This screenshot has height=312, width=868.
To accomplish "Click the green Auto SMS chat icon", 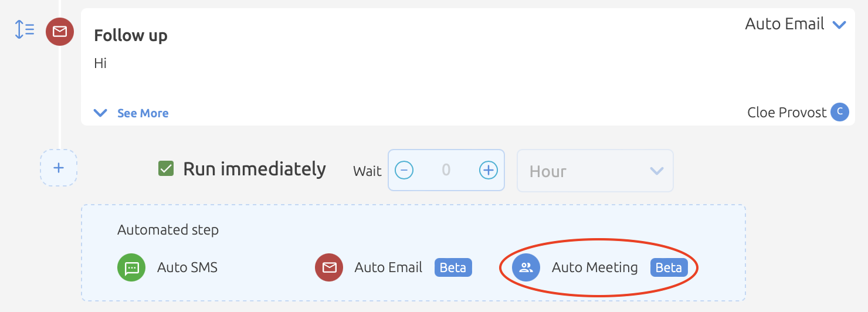I will click(131, 268).
